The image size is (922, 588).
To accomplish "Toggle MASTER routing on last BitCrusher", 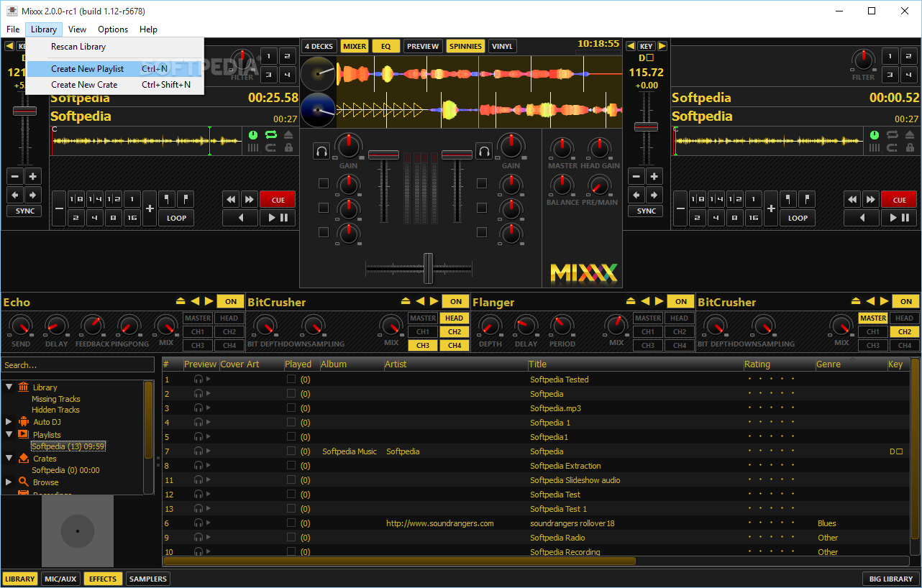I will point(873,318).
